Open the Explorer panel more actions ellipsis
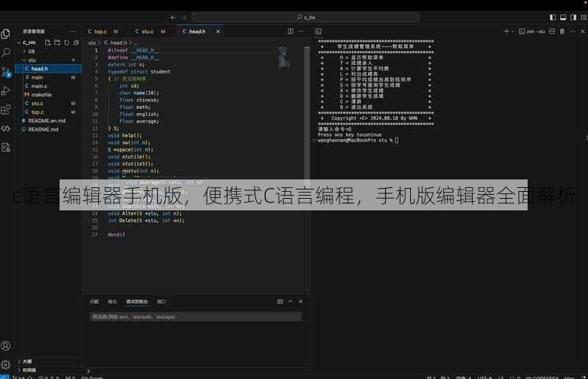 (73, 32)
